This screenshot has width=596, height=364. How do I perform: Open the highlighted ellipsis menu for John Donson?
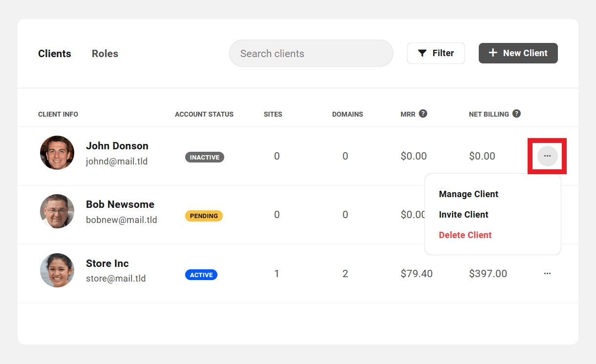tap(547, 156)
